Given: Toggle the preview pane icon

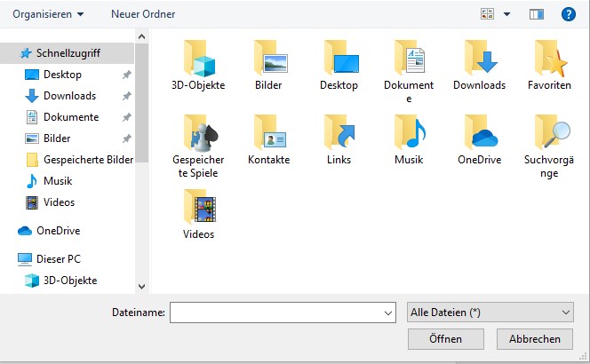Looking at the screenshot, I should click(536, 14).
